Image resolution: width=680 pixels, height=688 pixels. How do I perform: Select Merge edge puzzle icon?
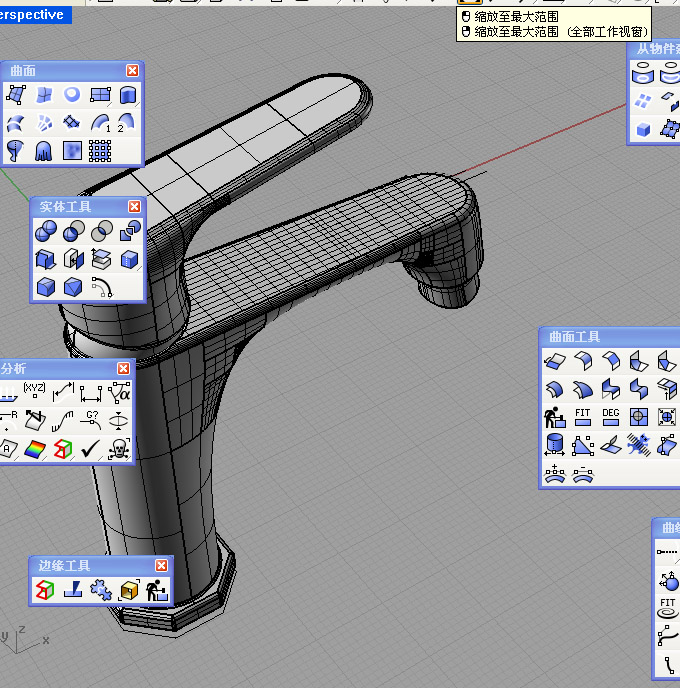(x=101, y=590)
